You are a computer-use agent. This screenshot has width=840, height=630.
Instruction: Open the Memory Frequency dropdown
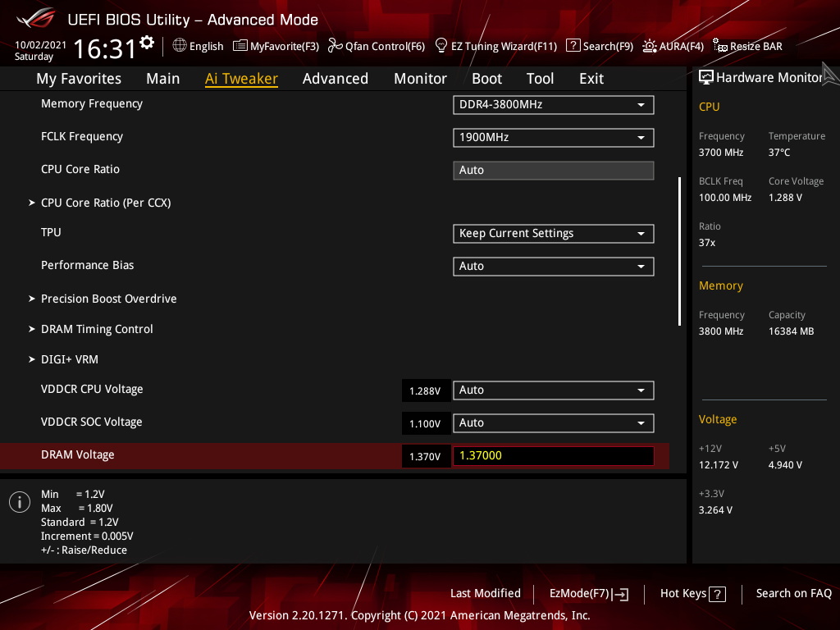coord(554,105)
